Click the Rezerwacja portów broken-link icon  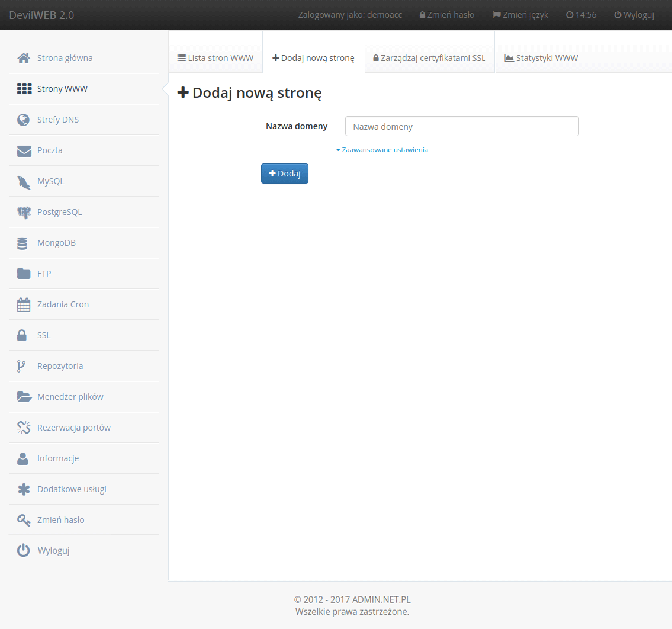click(x=24, y=428)
